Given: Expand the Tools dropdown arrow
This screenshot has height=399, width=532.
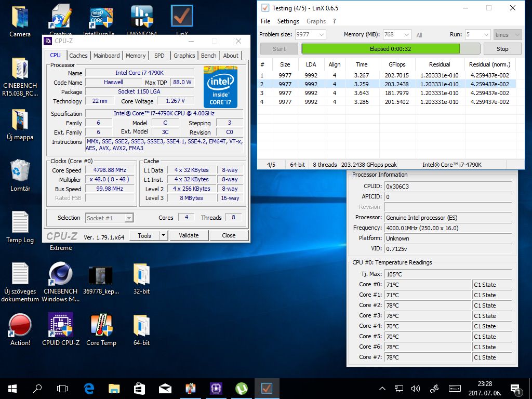Looking at the screenshot, I should tap(163, 235).
